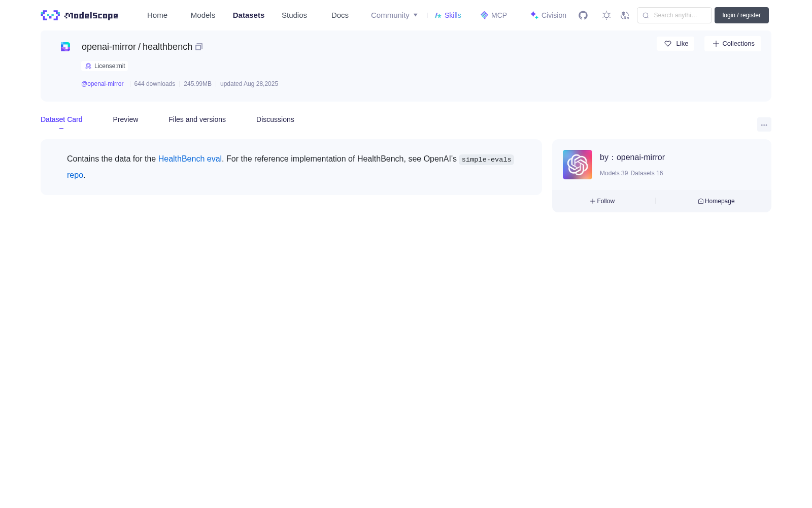Viewport: 812px width, 508px height.
Task: Open the Skills nav link
Action: coord(448,15)
